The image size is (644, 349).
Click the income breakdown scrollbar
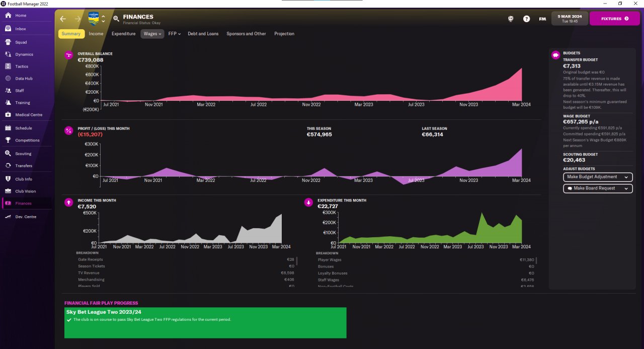pyautogui.click(x=297, y=261)
